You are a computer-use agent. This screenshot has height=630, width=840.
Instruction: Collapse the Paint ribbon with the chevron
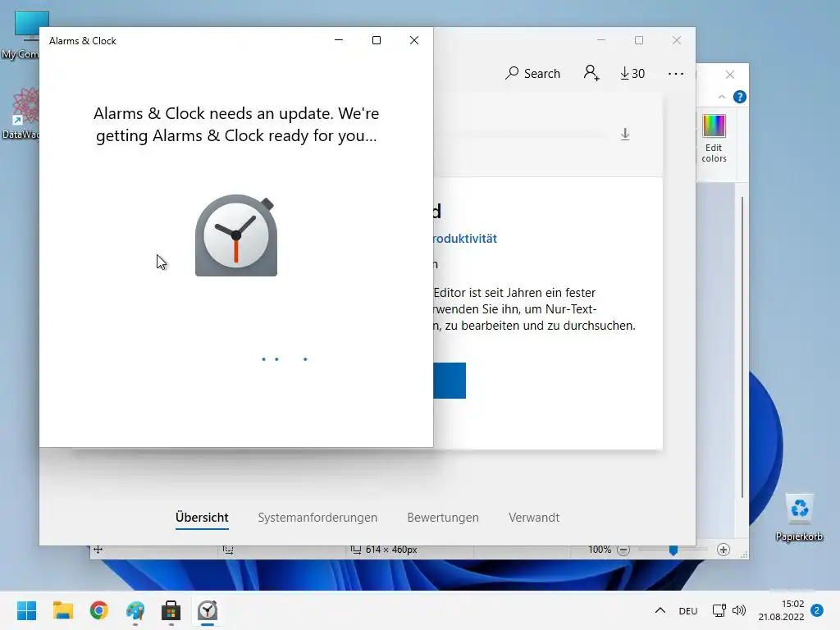pos(722,97)
